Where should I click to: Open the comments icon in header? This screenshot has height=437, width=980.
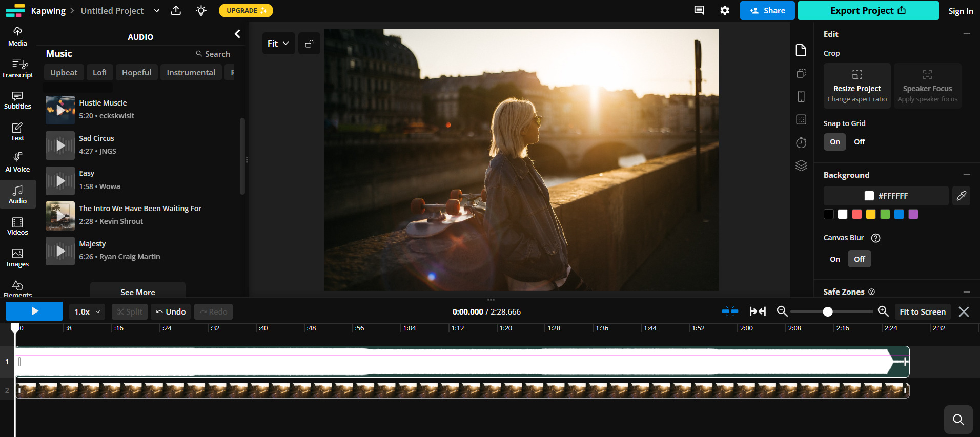point(699,11)
